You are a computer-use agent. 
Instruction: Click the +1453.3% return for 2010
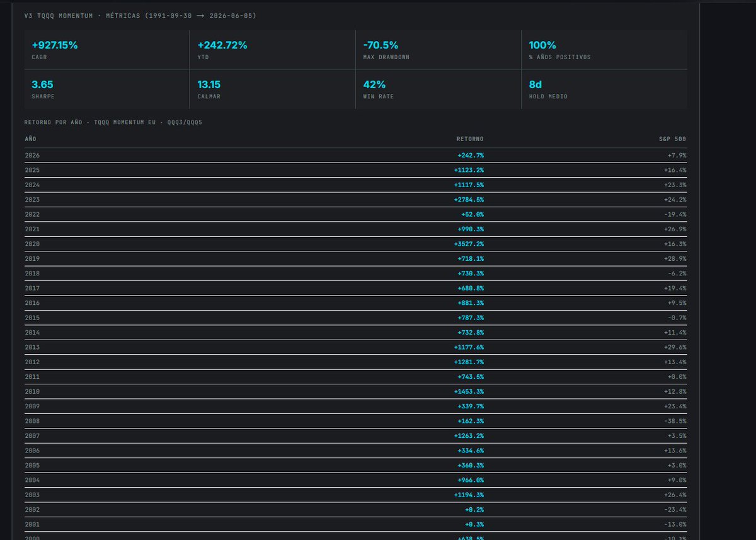[x=469, y=392]
